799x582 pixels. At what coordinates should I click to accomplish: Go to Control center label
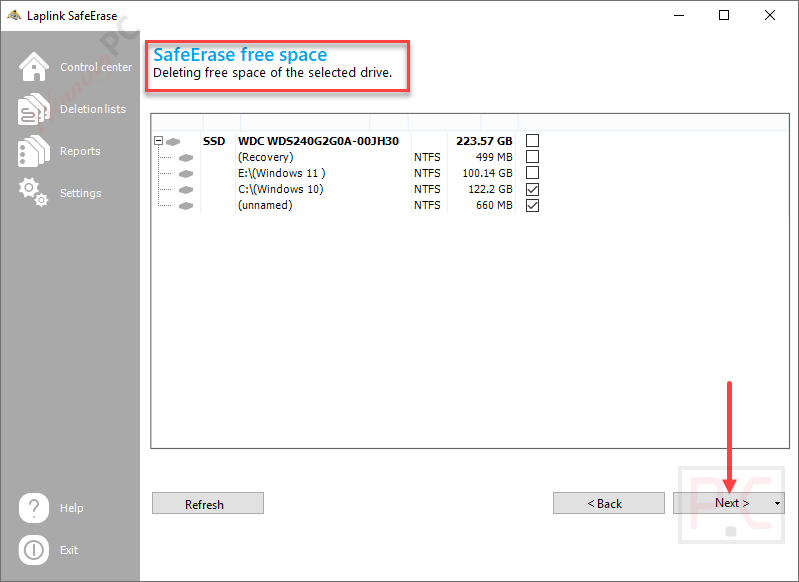point(96,67)
